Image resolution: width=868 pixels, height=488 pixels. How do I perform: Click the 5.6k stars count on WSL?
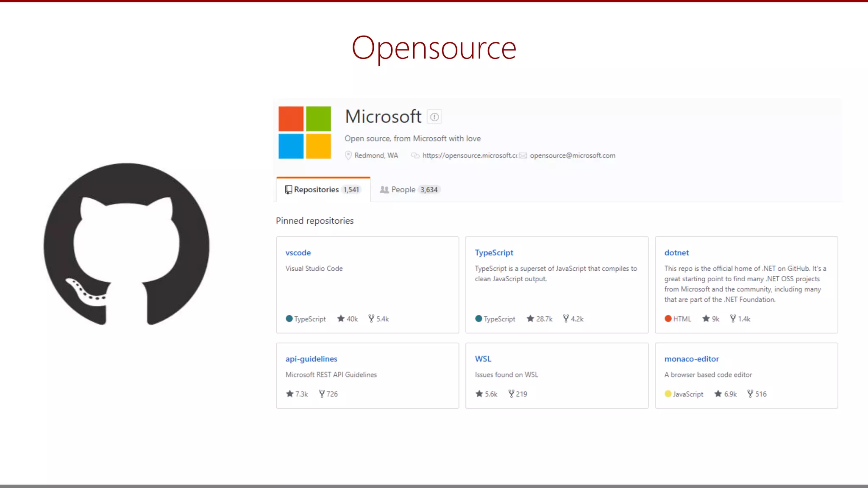tap(491, 394)
